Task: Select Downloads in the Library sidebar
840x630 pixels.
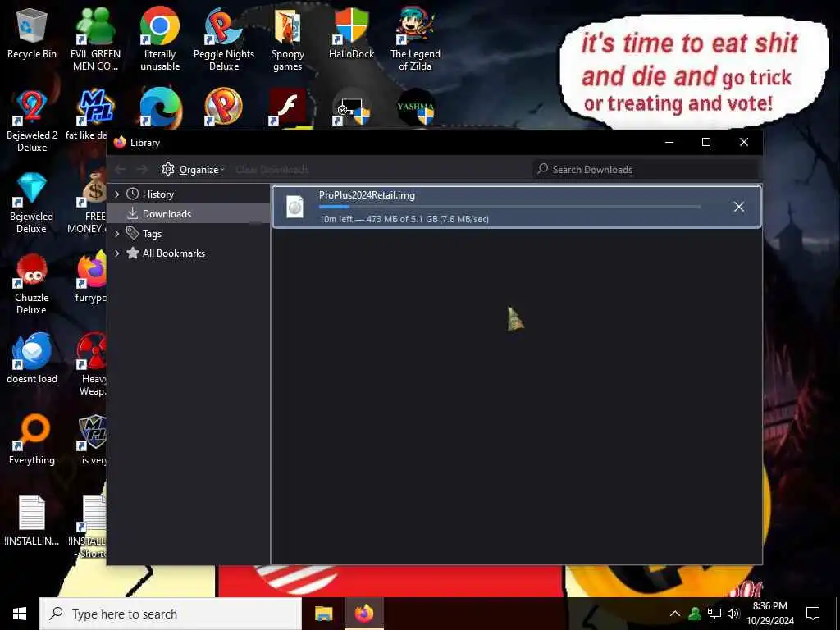Action: (189, 214)
